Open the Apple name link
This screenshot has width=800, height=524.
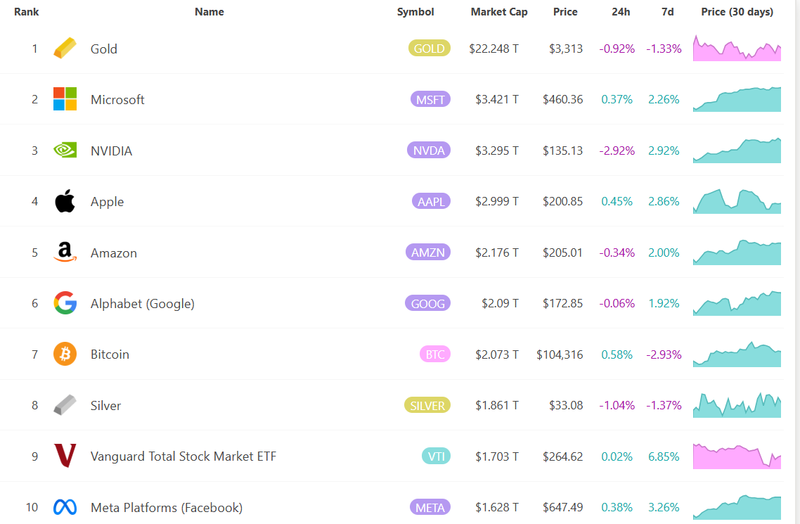click(x=107, y=202)
